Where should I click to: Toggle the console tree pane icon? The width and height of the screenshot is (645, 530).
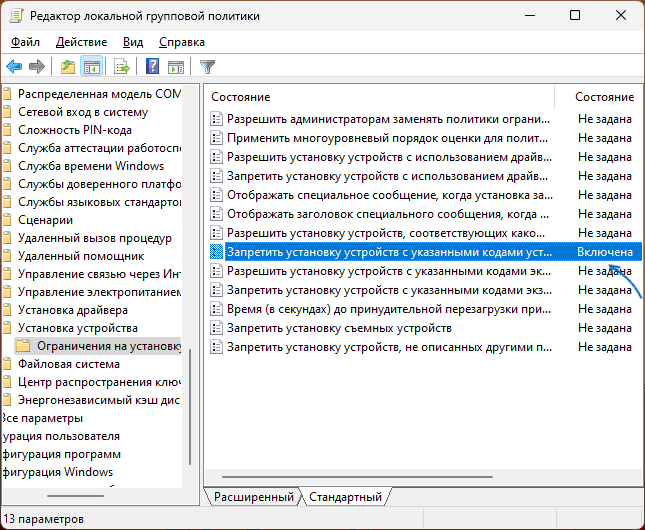(91, 66)
